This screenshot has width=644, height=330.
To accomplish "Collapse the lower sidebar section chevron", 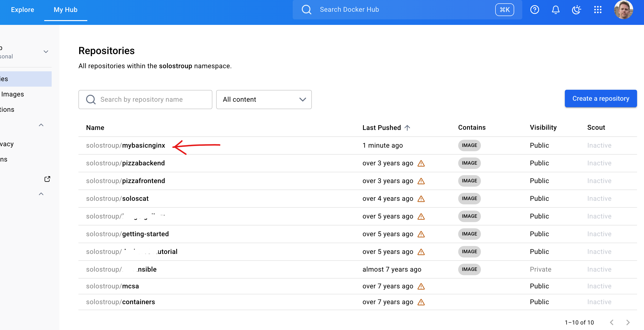I will (41, 194).
